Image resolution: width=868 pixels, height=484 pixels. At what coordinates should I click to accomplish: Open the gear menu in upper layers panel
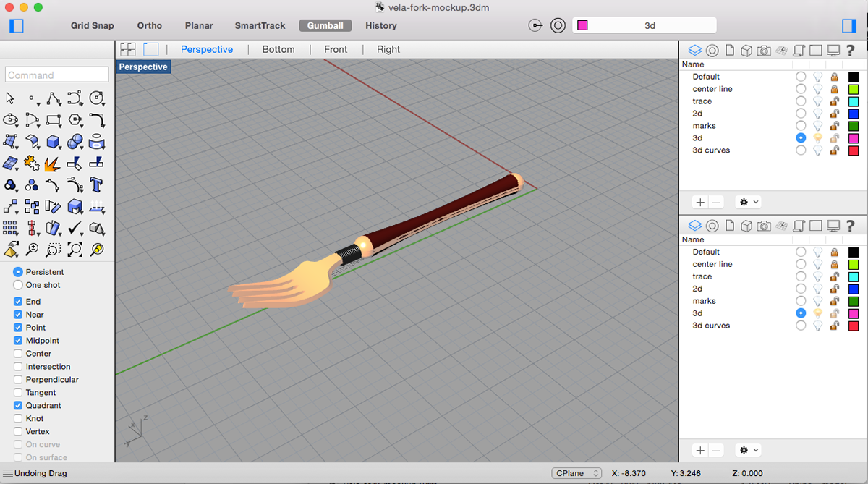pyautogui.click(x=748, y=203)
